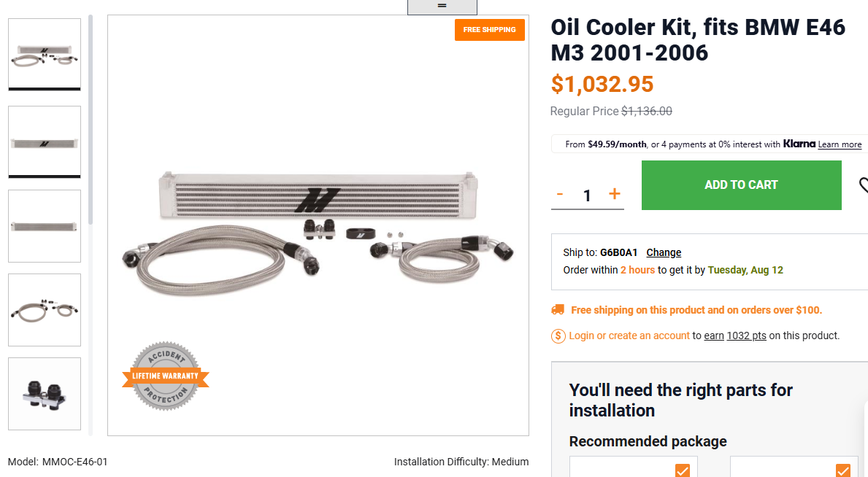The image size is (868, 477).
Task: Click Login or create an account link
Action: [x=629, y=336]
